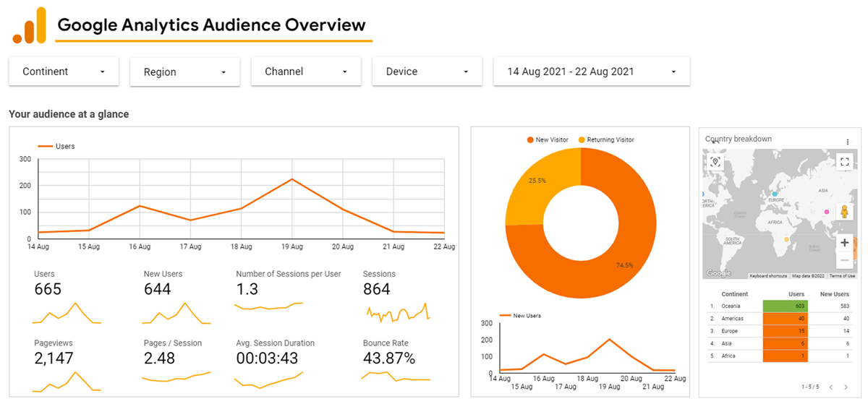Open the Continent filter dropdown
This screenshot has height=404, width=868.
(x=64, y=72)
